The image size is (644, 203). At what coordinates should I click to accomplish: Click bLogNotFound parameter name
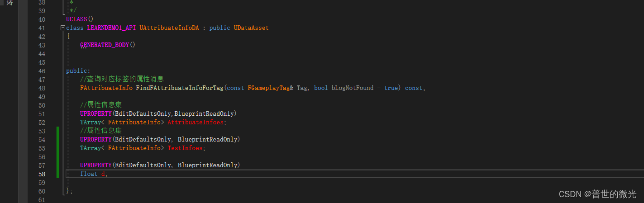(x=353, y=88)
